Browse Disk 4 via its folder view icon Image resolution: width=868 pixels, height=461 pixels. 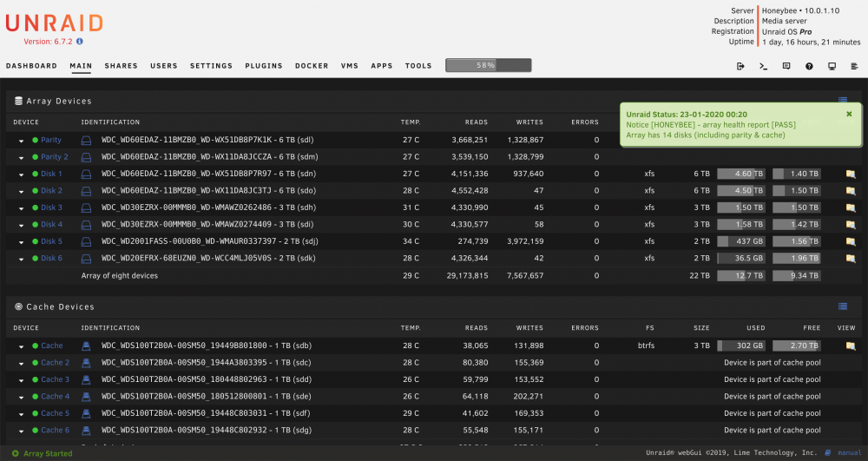[x=851, y=225]
